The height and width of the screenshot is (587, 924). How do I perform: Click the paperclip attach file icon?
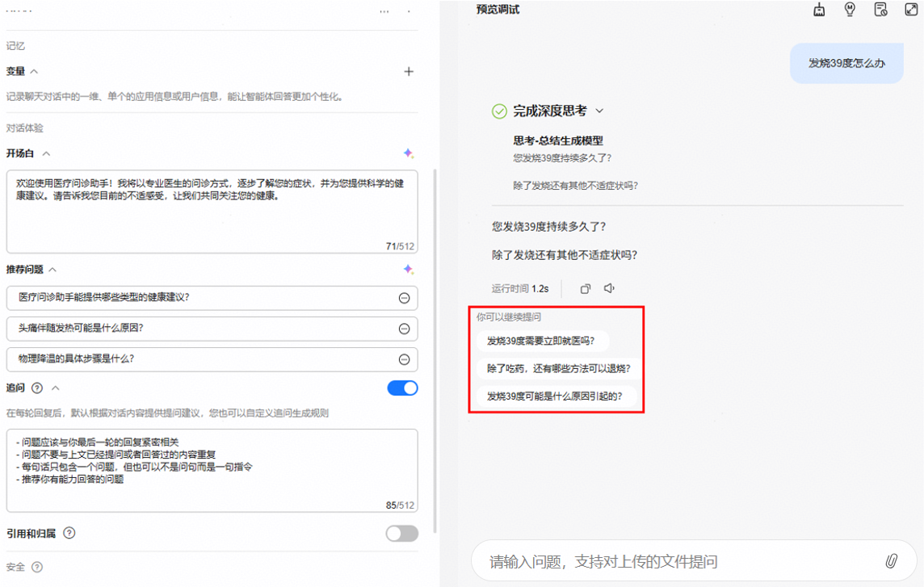click(892, 561)
